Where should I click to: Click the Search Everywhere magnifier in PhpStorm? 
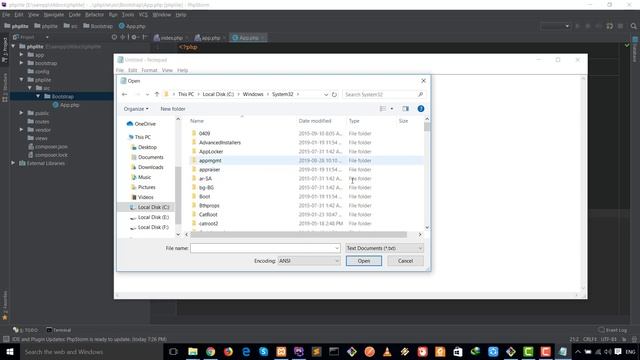pos(633,26)
